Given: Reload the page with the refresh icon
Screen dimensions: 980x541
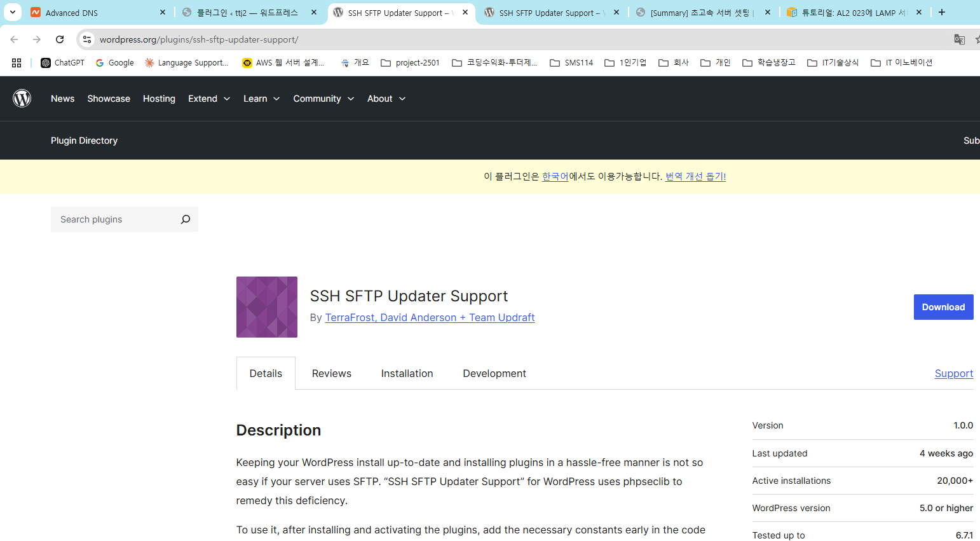Looking at the screenshot, I should [x=60, y=39].
